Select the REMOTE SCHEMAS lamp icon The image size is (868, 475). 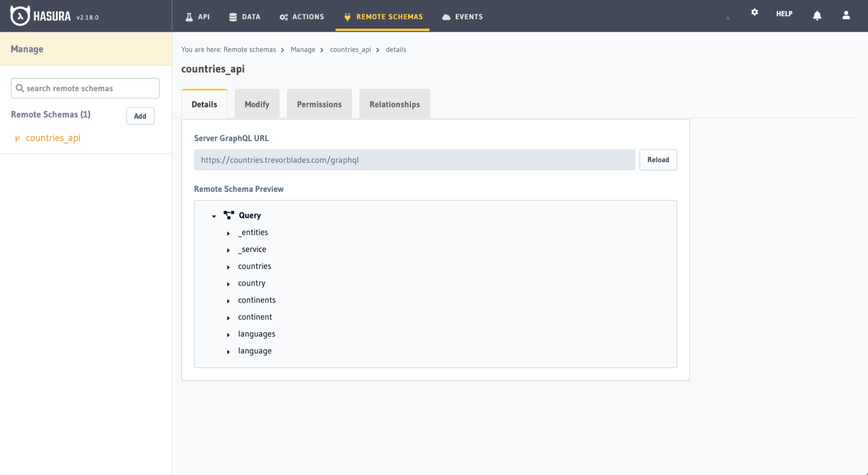click(346, 17)
